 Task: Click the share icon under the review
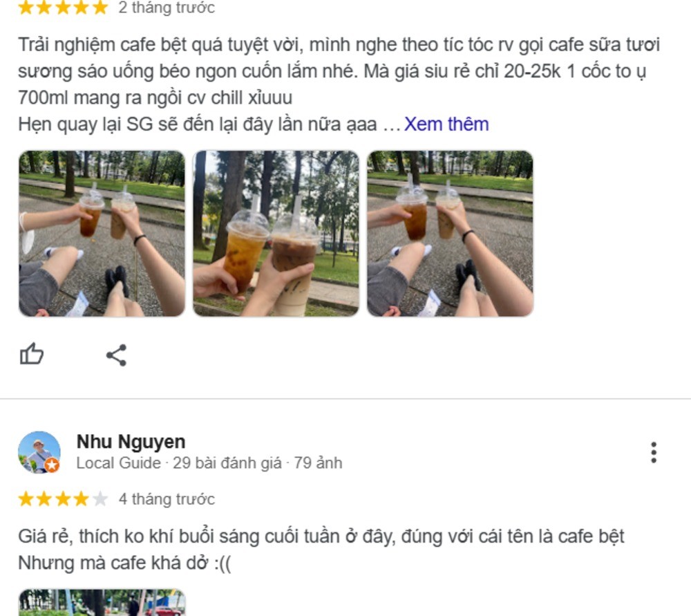[117, 355]
